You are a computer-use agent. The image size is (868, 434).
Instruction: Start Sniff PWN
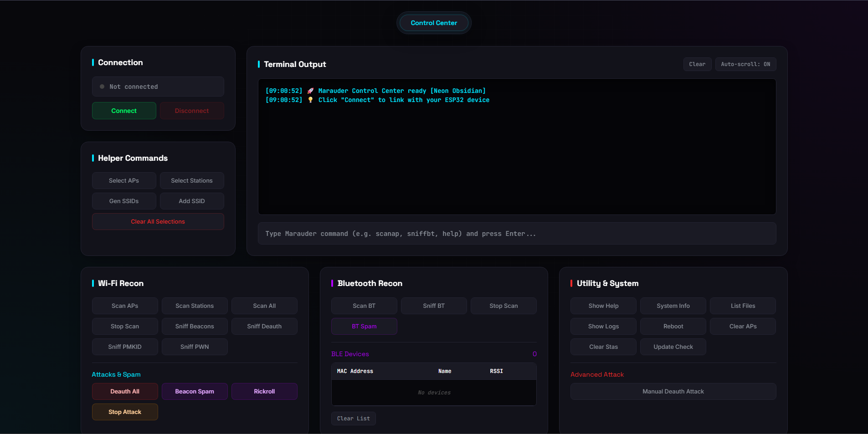pos(195,347)
